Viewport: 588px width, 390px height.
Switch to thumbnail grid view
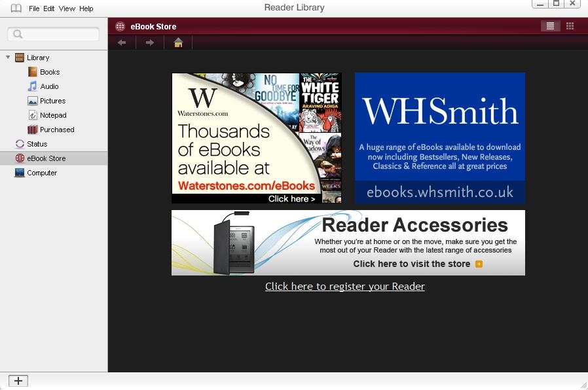point(570,26)
